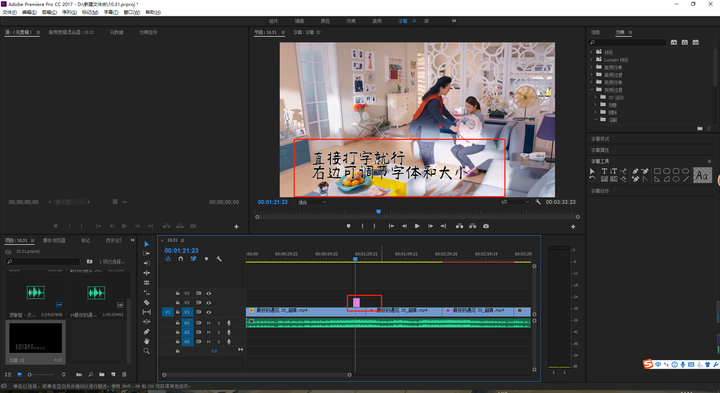
Task: Expand the Lumetri presets folder
Action: point(591,60)
